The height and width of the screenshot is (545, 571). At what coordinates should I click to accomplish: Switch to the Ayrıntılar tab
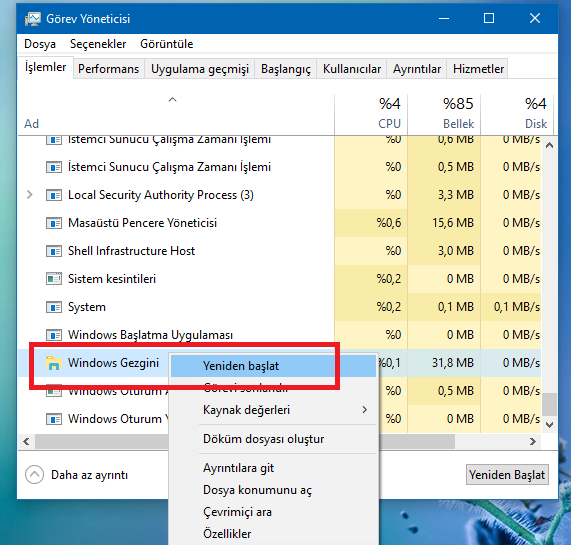coord(417,69)
